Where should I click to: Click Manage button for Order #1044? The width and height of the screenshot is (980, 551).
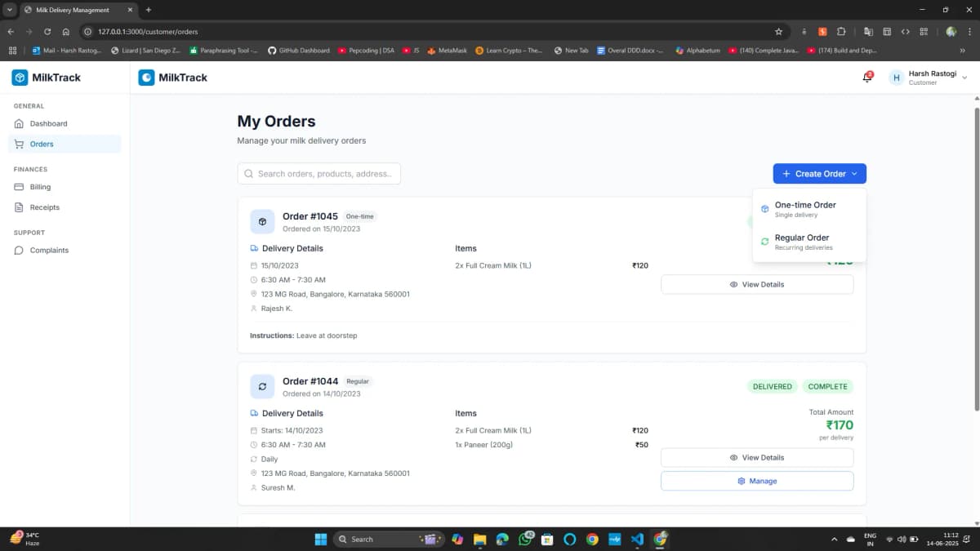pos(756,481)
